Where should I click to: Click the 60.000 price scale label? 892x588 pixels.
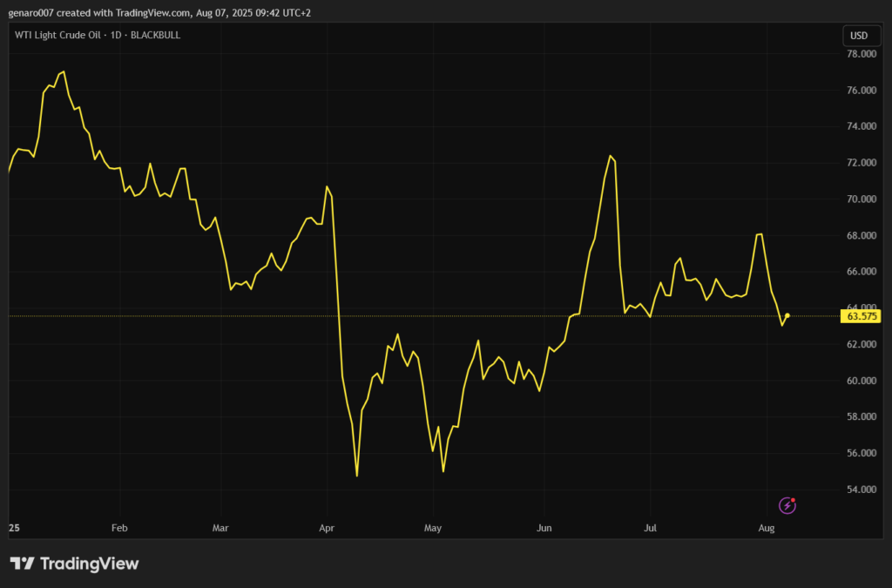tap(861, 381)
